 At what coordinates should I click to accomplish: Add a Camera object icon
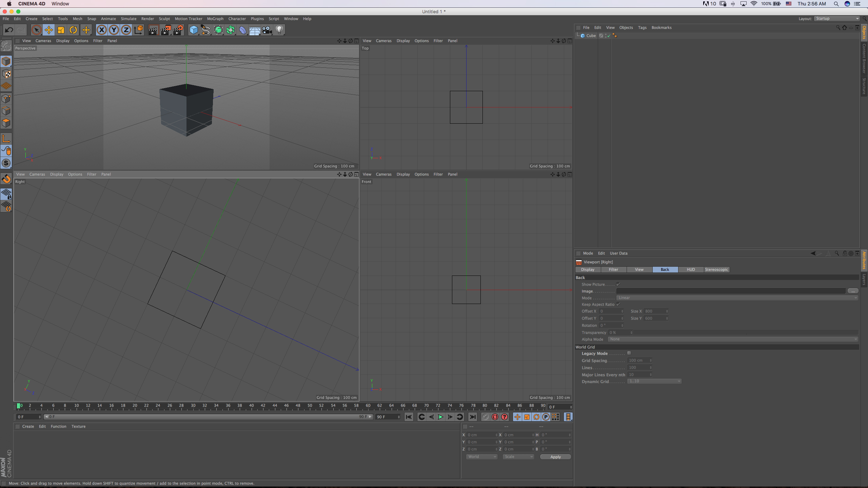coord(267,30)
